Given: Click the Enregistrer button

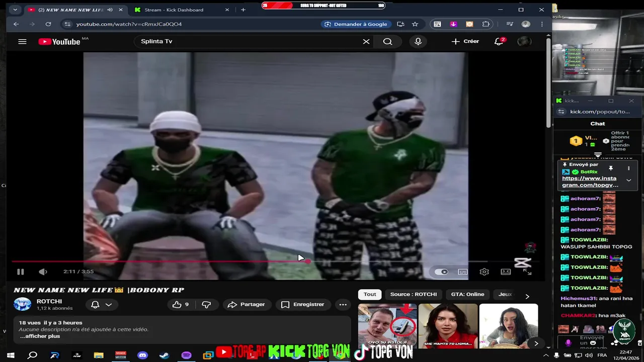Looking at the screenshot, I should click(302, 305).
